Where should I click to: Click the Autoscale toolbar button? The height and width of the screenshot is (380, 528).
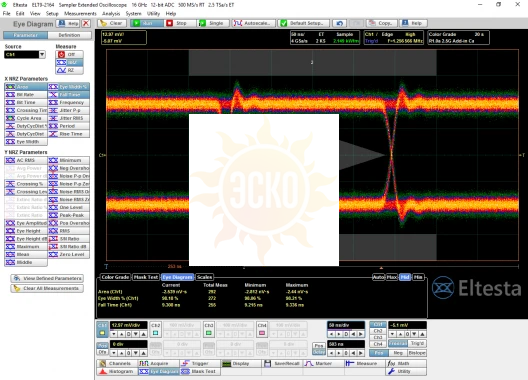[x=254, y=23]
